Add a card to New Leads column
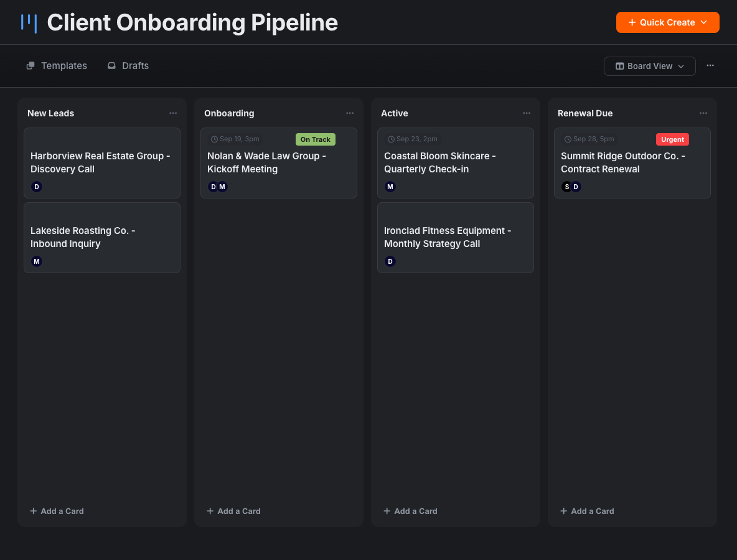Viewport: 737px width, 560px height. [57, 511]
